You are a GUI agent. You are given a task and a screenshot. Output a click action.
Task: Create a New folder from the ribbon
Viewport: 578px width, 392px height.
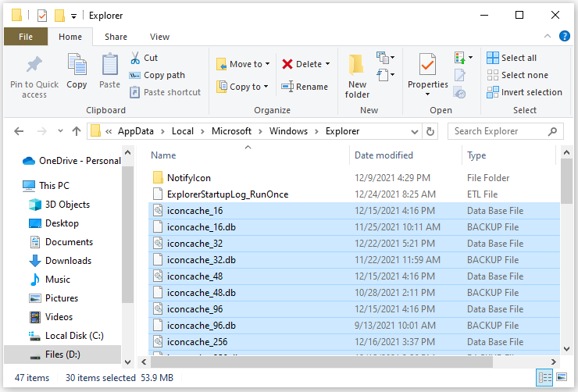tap(357, 76)
